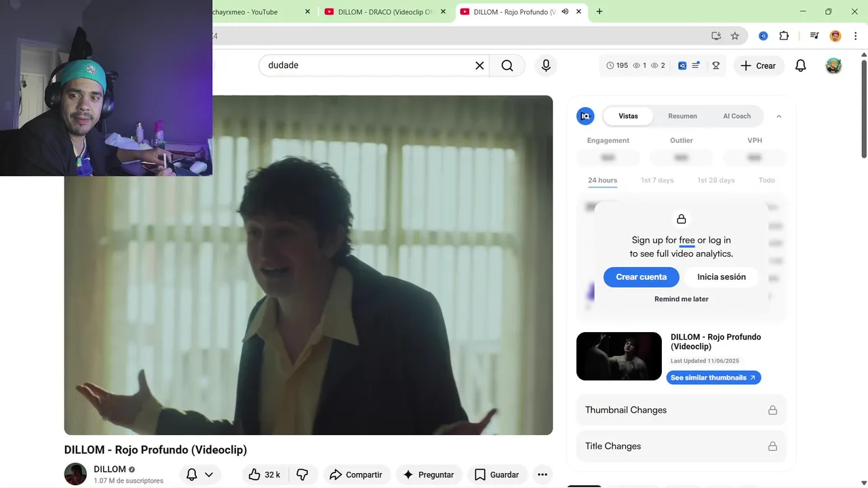Click the lock on Title Changes row

pyautogui.click(x=772, y=446)
